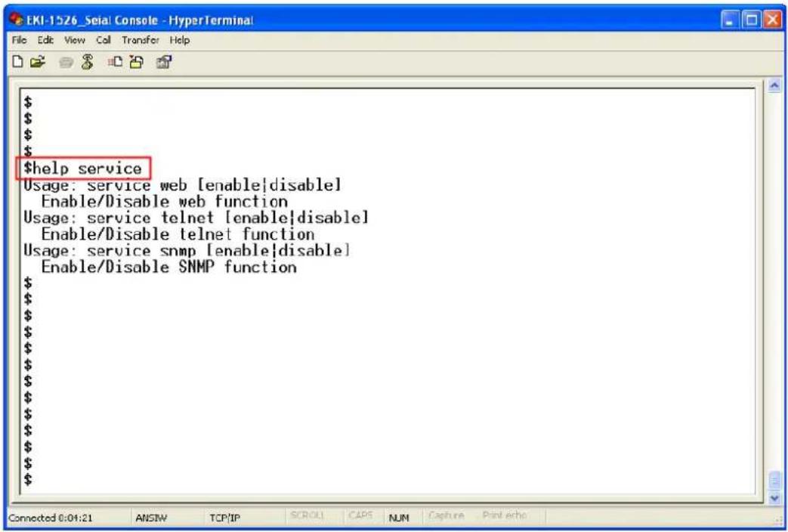The width and height of the screenshot is (788, 532).
Task: Click the NUM status bar indicator
Action: coord(398,518)
